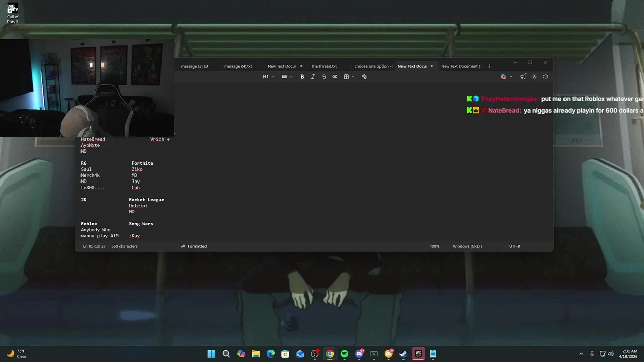Open the zoom level 100% in status bar
This screenshot has height=362, width=644.
click(x=434, y=246)
